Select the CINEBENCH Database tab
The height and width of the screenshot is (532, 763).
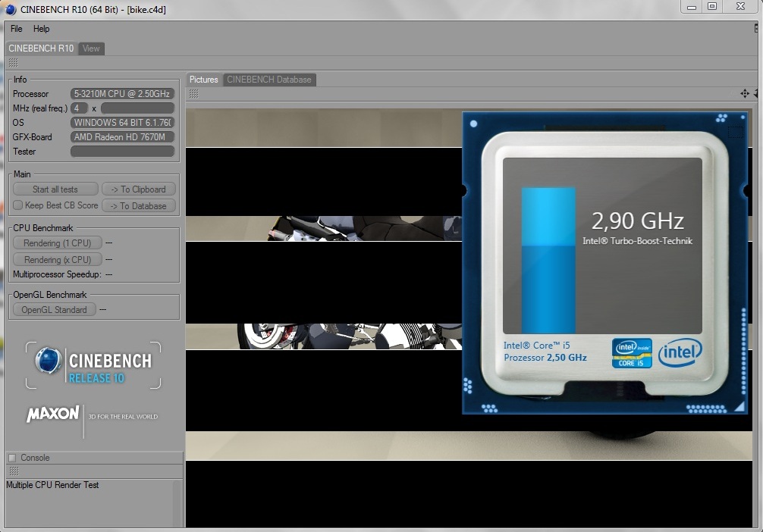[x=268, y=80]
